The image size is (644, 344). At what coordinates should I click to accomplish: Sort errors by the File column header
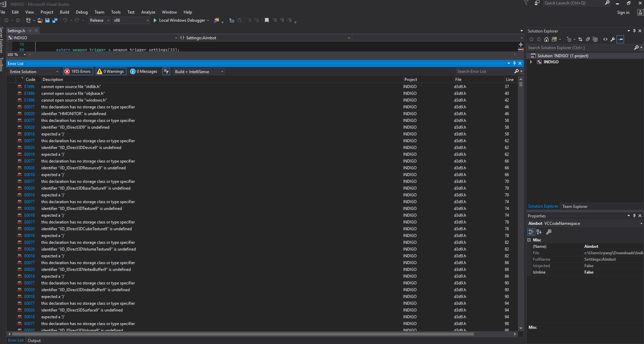479,80
